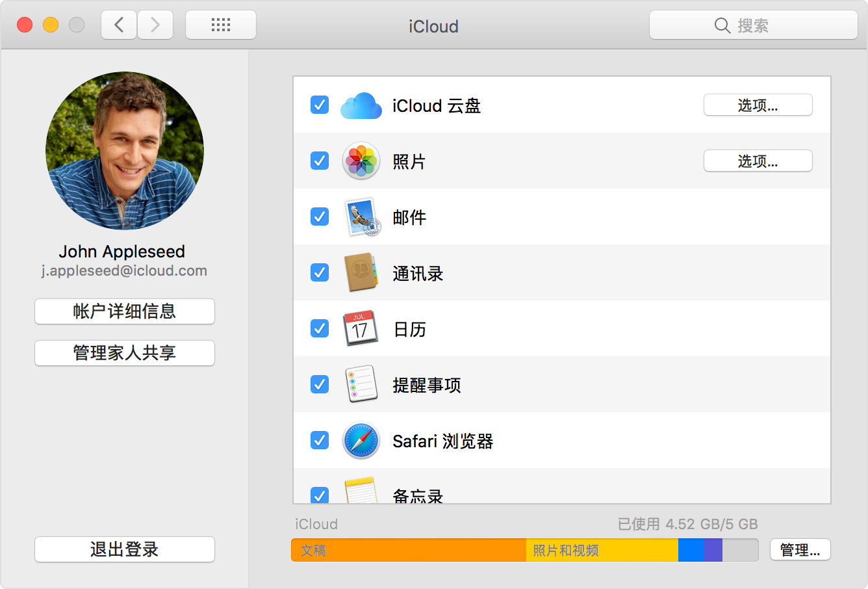Click the forward navigation arrow
The height and width of the screenshot is (589, 868).
pos(155,24)
